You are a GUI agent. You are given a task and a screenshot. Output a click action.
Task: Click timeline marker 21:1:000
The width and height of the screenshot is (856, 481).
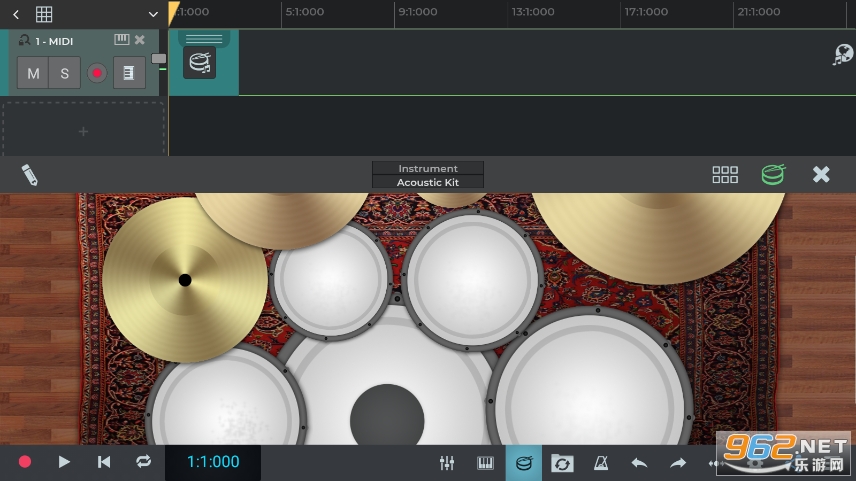[x=759, y=11]
